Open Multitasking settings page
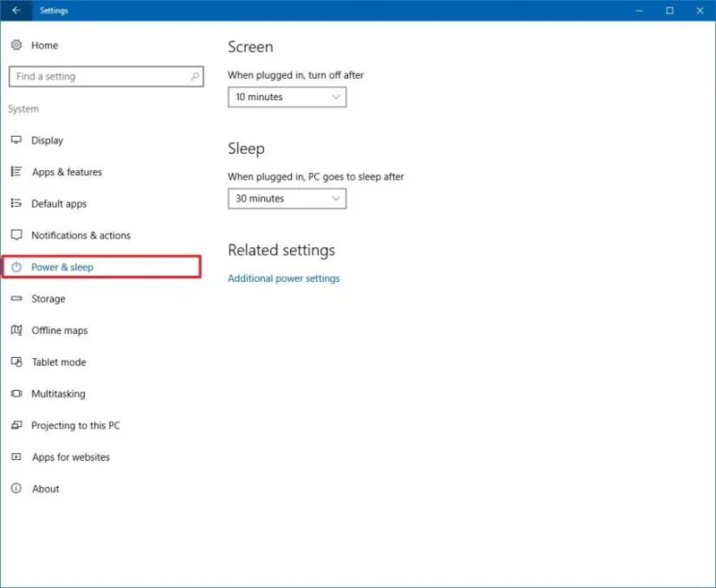716x588 pixels. point(58,394)
